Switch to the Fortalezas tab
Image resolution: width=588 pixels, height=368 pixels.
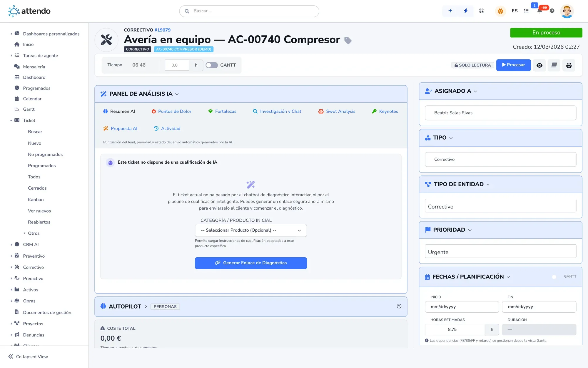click(x=222, y=111)
